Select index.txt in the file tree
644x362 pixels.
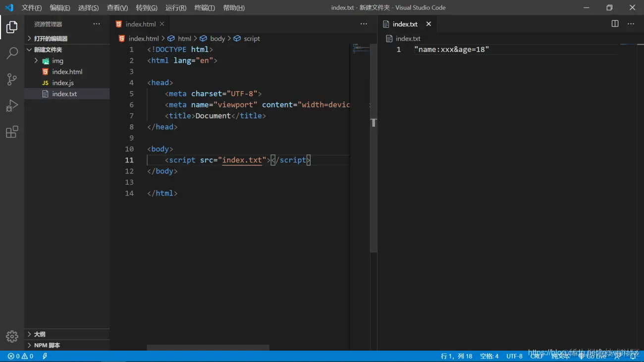pyautogui.click(x=67, y=94)
